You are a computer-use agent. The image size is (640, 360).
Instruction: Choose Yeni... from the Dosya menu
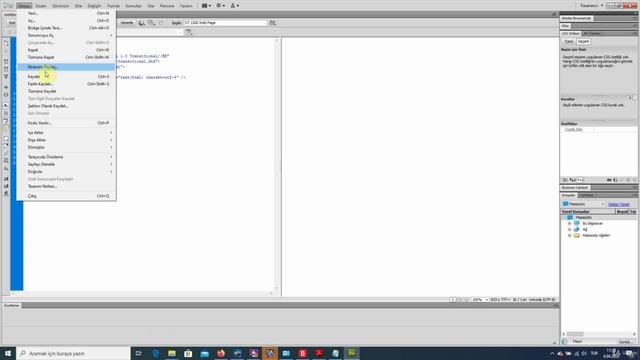(x=66, y=13)
